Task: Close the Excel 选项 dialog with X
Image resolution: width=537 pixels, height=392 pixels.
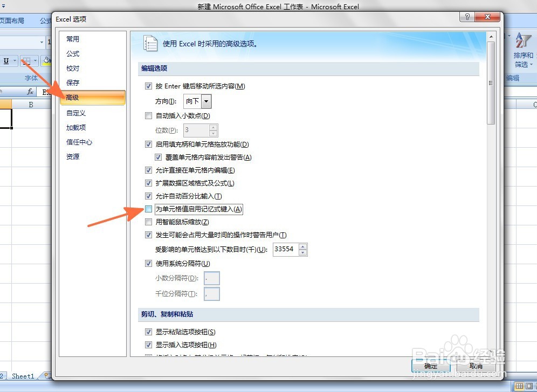Action: coord(488,17)
